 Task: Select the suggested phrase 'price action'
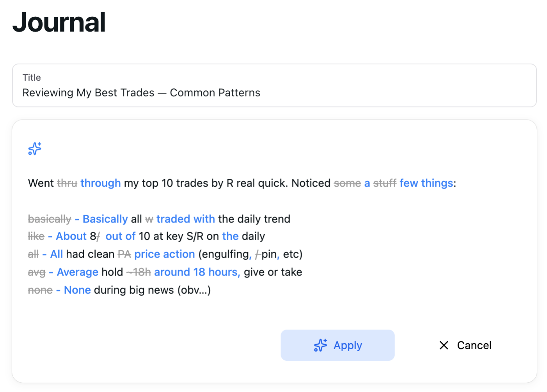pyautogui.click(x=165, y=254)
